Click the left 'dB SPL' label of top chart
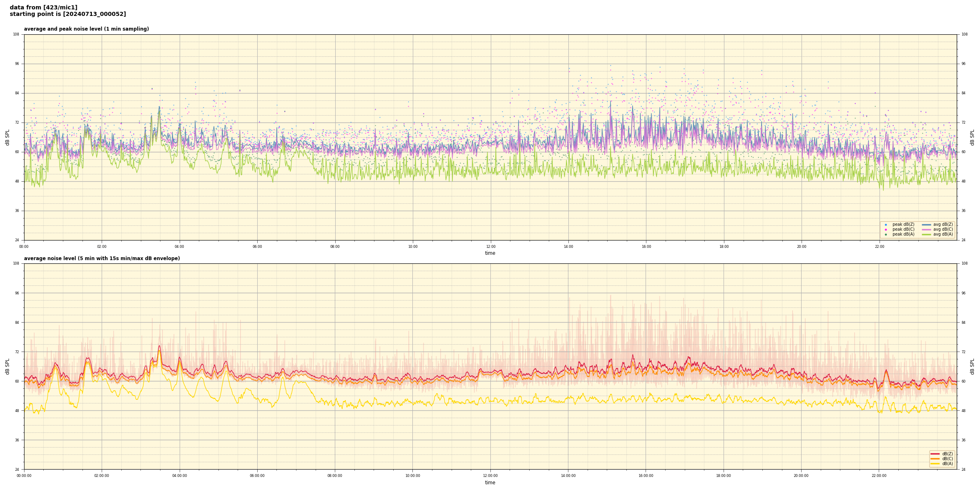This screenshot has height=490, width=980. click(7, 138)
